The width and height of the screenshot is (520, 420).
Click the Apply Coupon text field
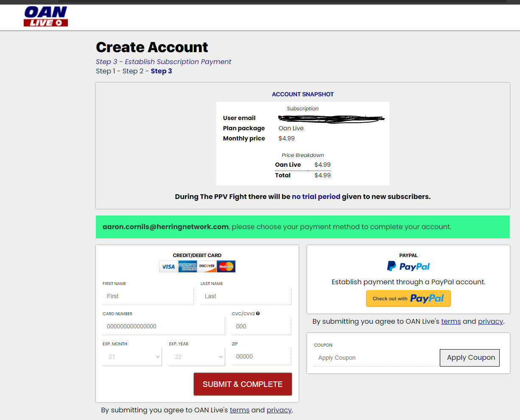click(x=377, y=358)
